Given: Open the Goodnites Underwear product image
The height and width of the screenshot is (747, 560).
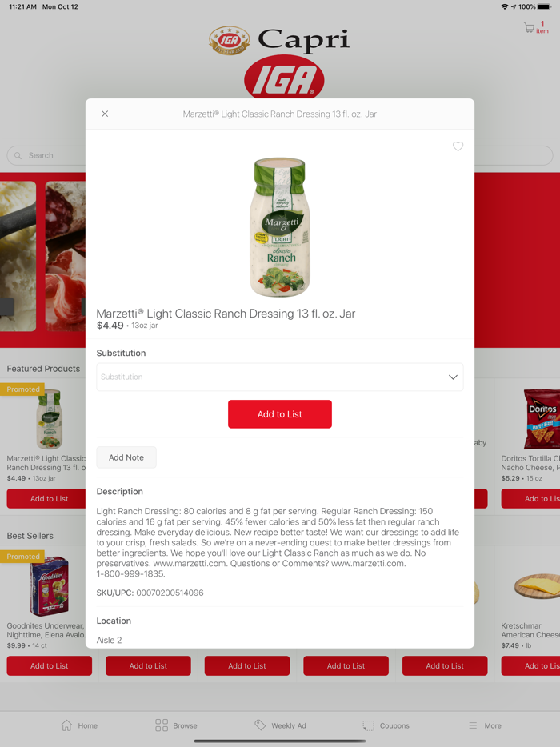Looking at the screenshot, I should (x=49, y=586).
